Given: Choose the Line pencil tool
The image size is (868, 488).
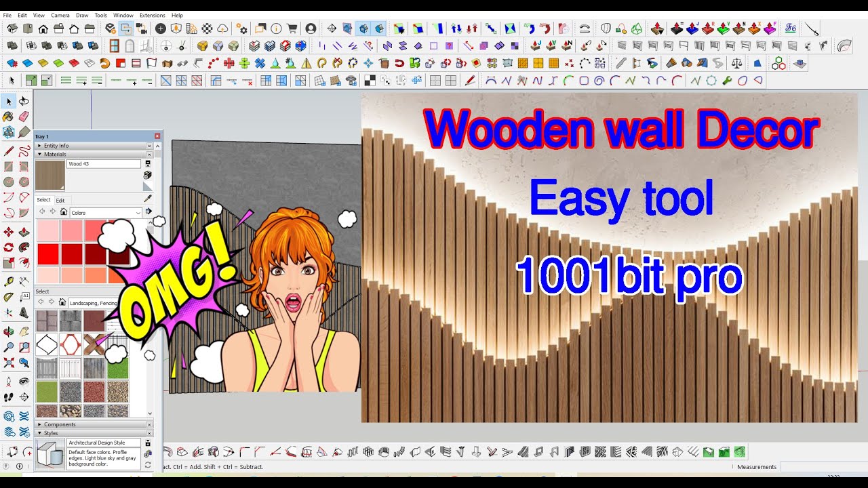Looking at the screenshot, I should [9, 150].
